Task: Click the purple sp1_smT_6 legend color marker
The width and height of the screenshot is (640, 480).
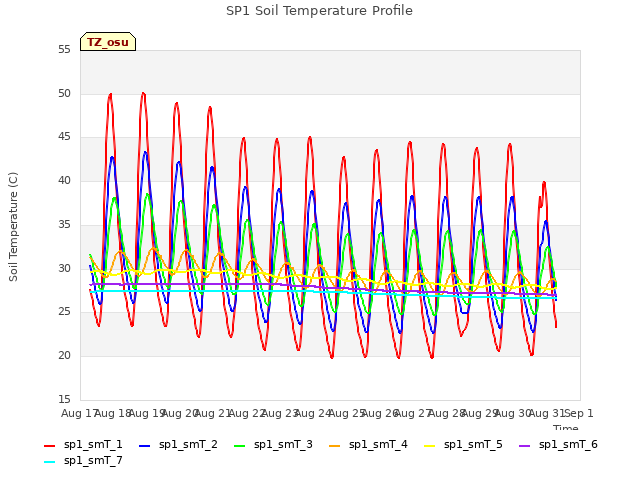Action: pyautogui.click(x=524, y=446)
